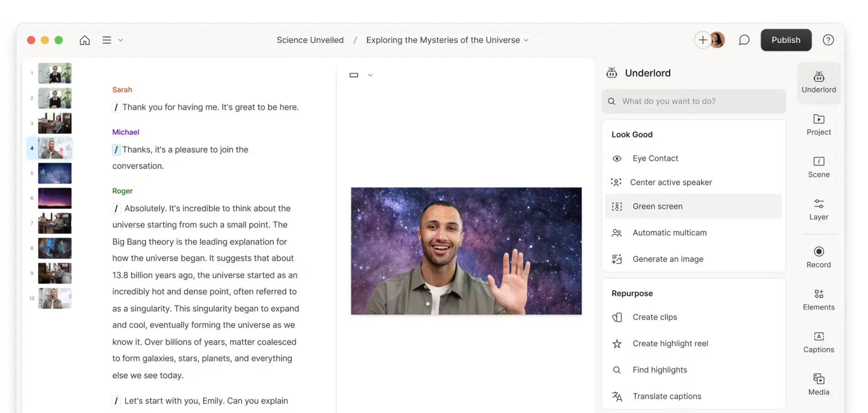Screen dimensions: 868x413
Task: Choose Generate an image
Action: (x=693, y=259)
